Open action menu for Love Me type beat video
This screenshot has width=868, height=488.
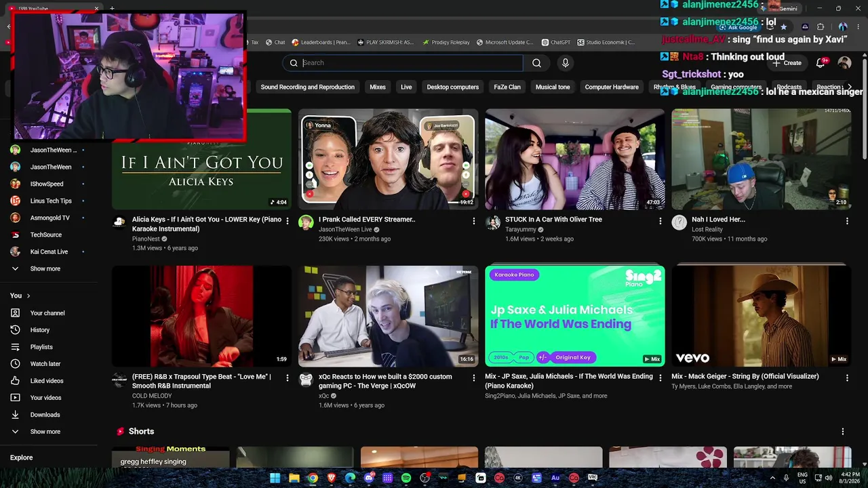288,378
